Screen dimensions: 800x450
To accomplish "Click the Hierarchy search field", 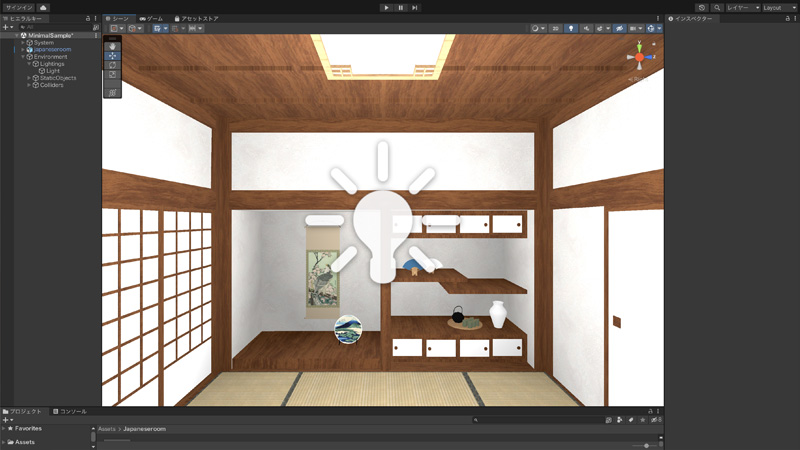I will coord(55,27).
